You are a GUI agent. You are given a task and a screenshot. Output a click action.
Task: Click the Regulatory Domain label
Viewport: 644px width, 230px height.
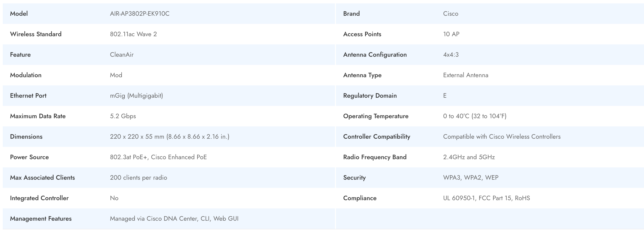(370, 96)
